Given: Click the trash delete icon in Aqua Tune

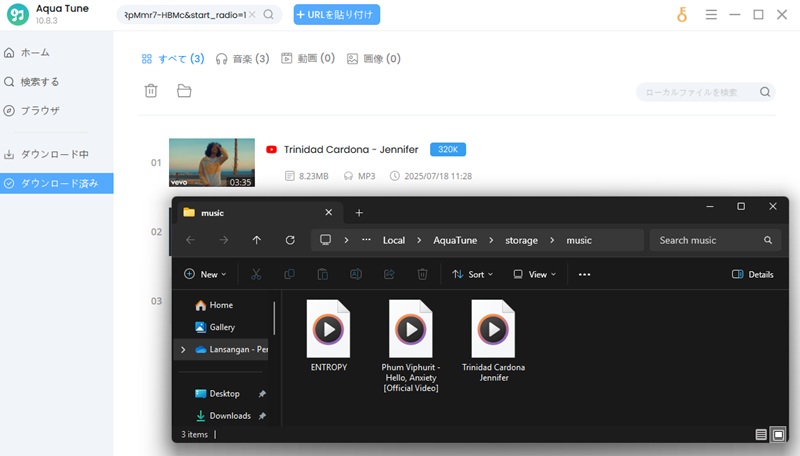Looking at the screenshot, I should tap(151, 91).
